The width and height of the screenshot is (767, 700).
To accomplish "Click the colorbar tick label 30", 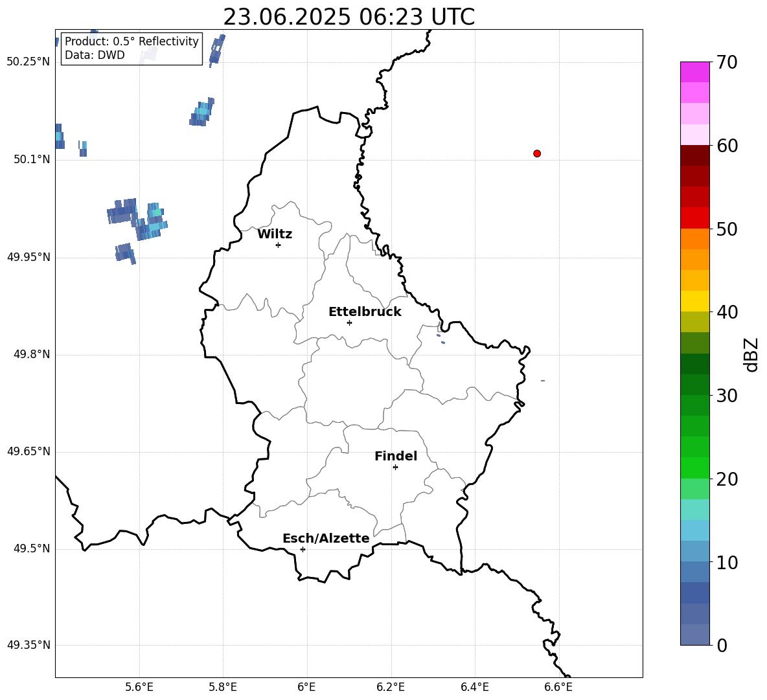I will 727,396.
